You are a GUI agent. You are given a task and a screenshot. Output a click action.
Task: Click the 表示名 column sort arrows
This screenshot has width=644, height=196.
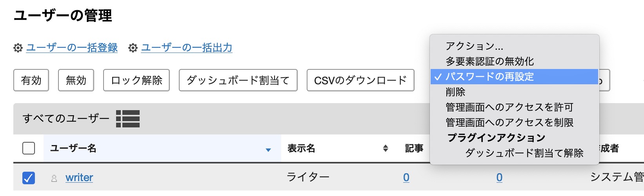pos(386,148)
